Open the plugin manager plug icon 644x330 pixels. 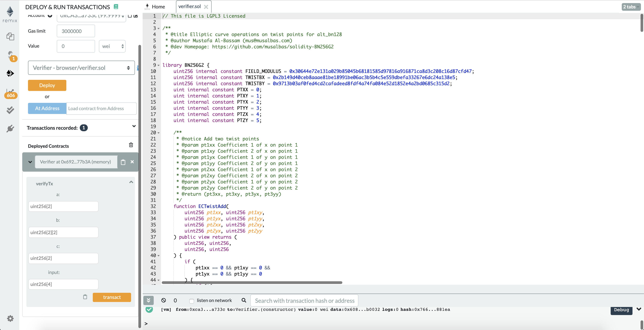tap(10, 129)
